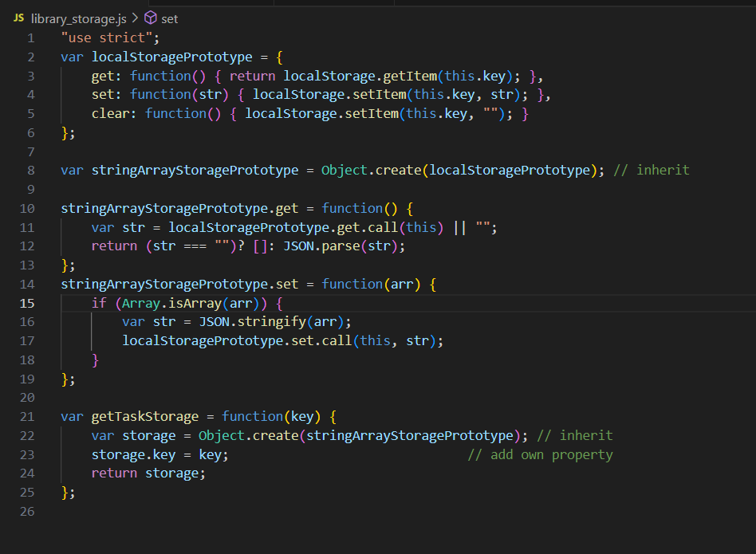
Task: Click the JS file icon in breadcrumb
Action: pos(19,18)
